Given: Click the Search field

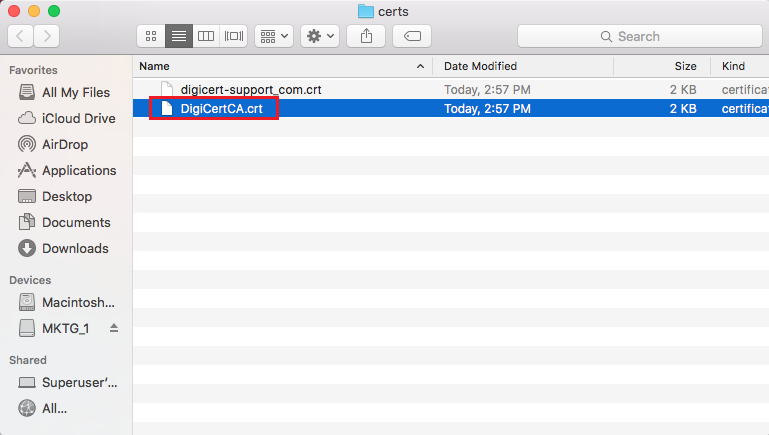Looking at the screenshot, I should point(638,36).
